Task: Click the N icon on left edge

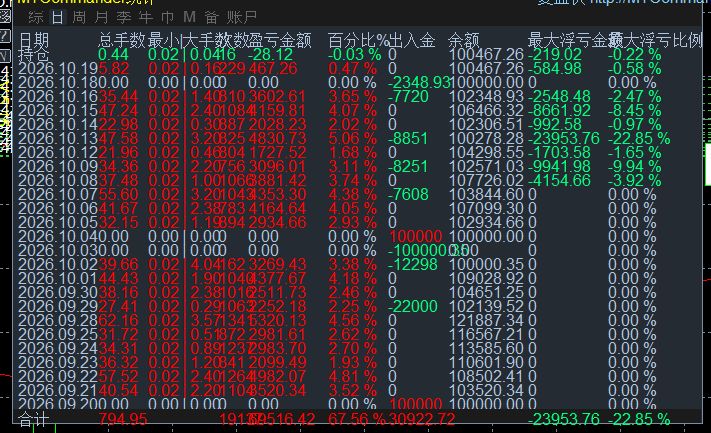Action: (5, 56)
